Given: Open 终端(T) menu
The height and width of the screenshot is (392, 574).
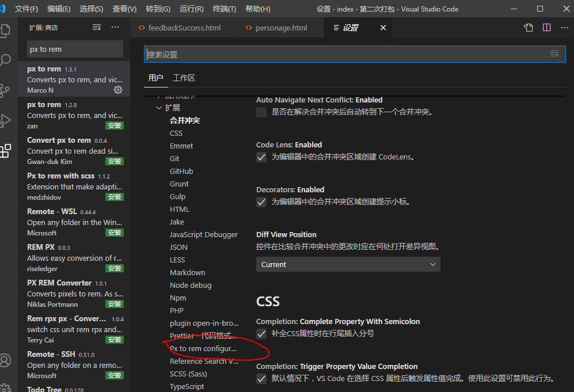Looking at the screenshot, I should click(225, 9).
